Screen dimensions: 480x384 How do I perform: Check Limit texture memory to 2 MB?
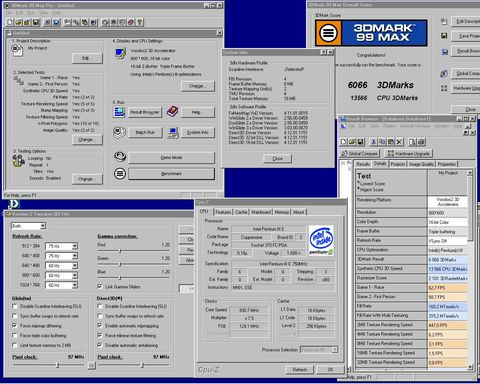click(x=15, y=345)
